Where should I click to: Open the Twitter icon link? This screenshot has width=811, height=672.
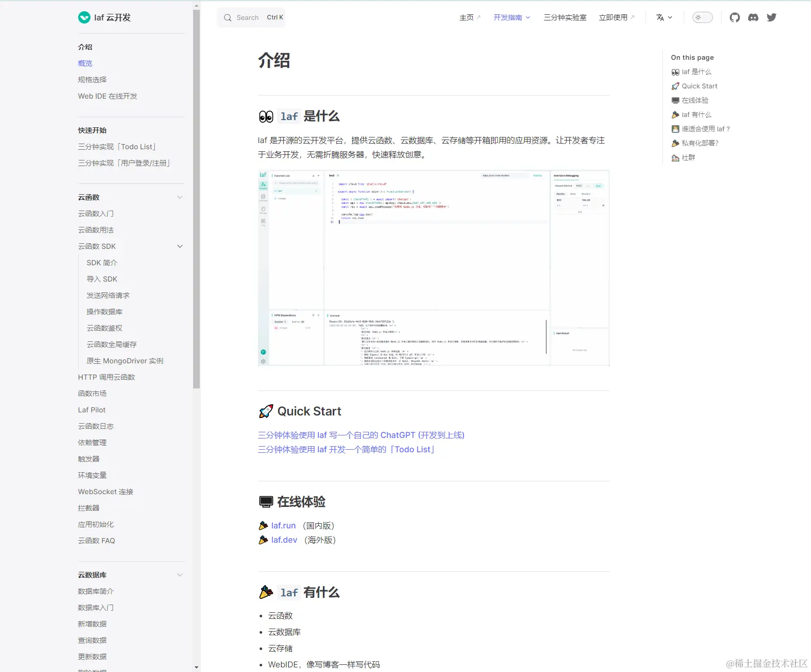772,17
